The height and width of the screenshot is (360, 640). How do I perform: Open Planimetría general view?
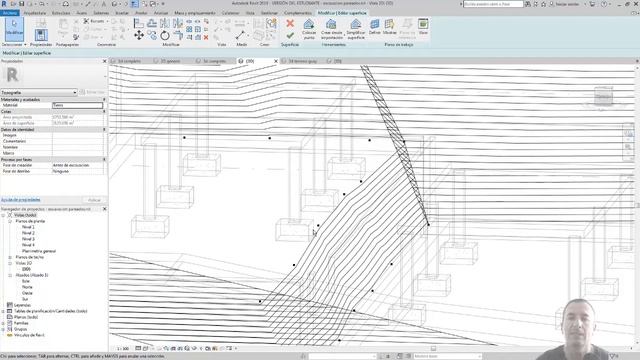point(39,251)
